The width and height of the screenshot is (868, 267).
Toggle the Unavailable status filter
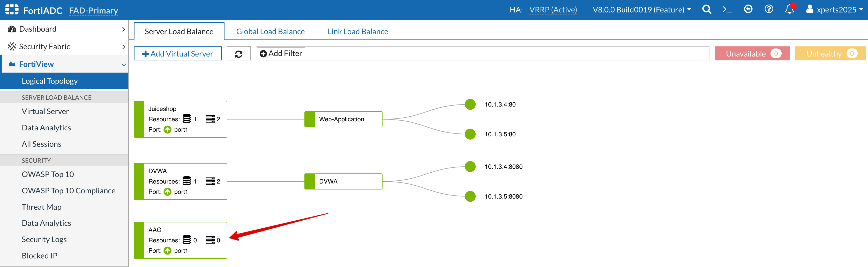point(752,54)
